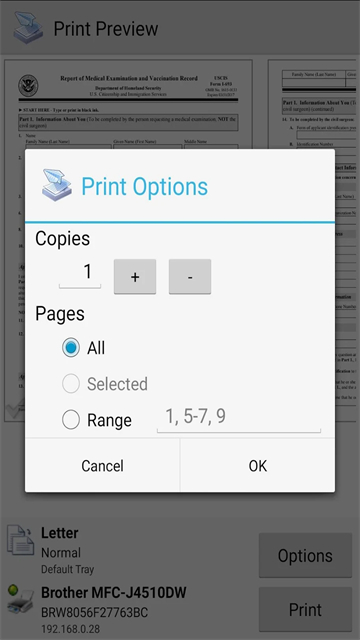Confirm print options with OK
The image size is (360, 640).
click(258, 466)
